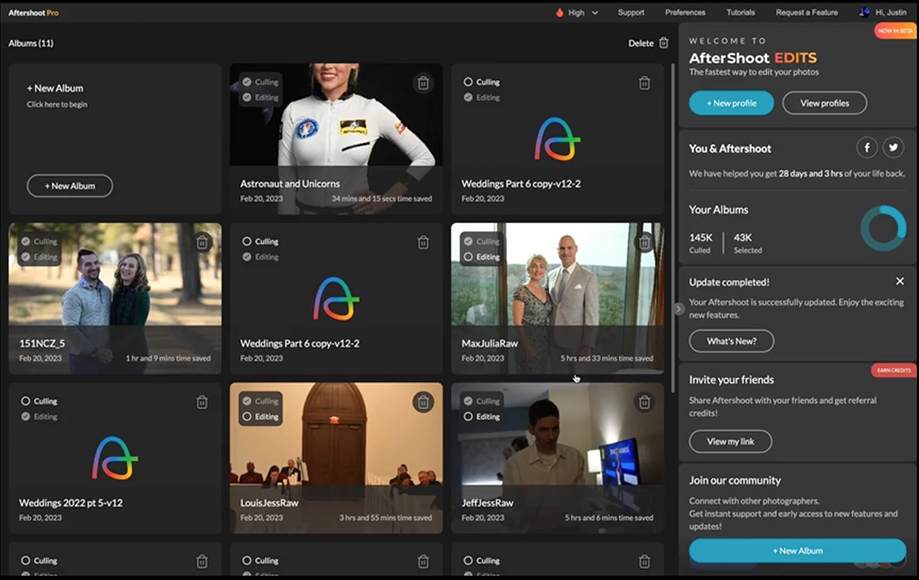Click Request a Feature in the top bar
Image resolution: width=919 pixels, height=580 pixels.
coord(806,12)
